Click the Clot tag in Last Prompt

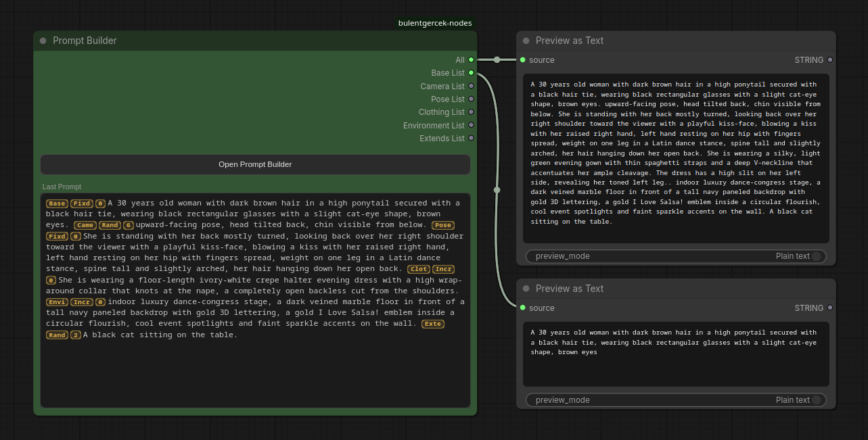[419, 269]
